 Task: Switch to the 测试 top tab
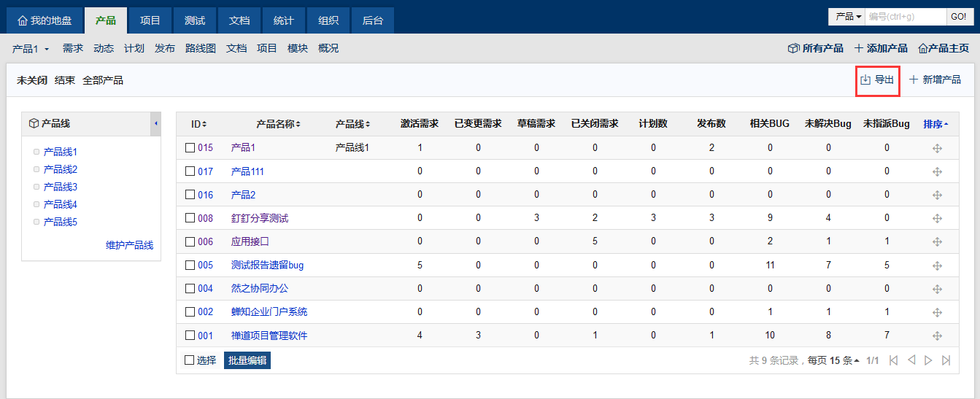(x=195, y=20)
